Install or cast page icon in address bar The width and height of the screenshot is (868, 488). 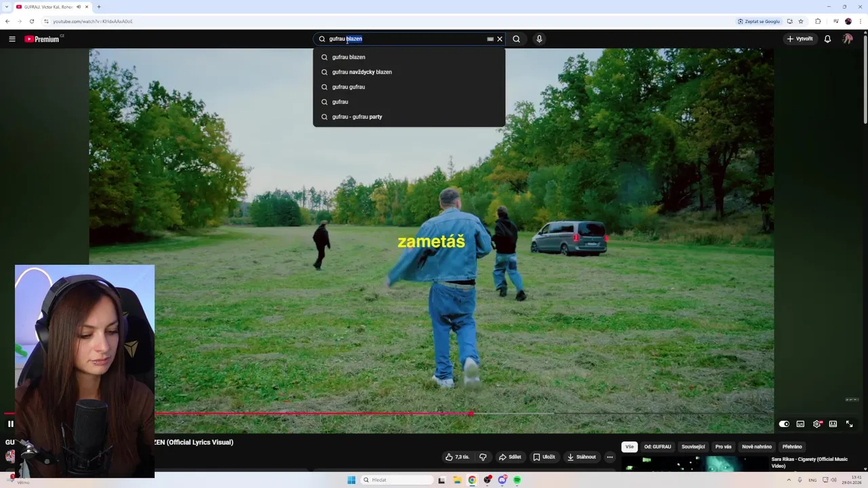(x=790, y=21)
